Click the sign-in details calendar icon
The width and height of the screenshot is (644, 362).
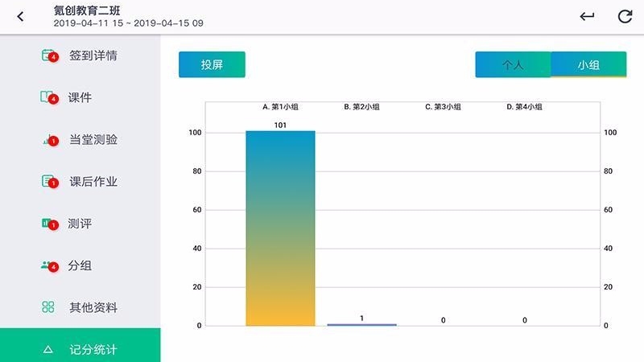[x=47, y=56]
